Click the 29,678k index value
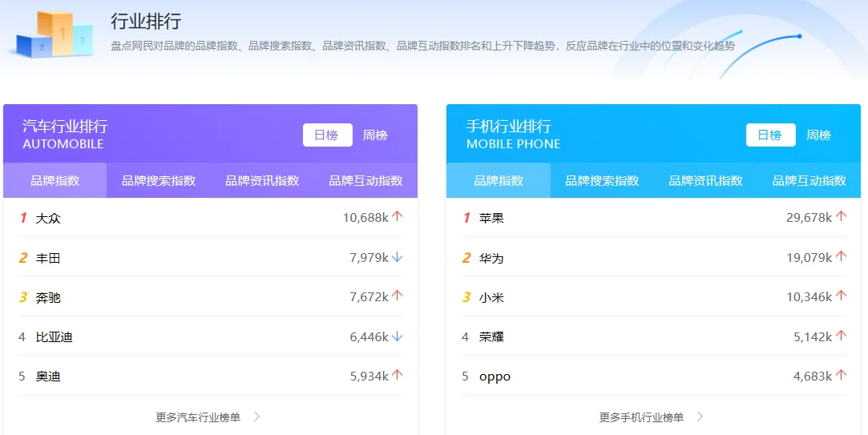Viewport: 868px width, 435px height. [x=809, y=218]
